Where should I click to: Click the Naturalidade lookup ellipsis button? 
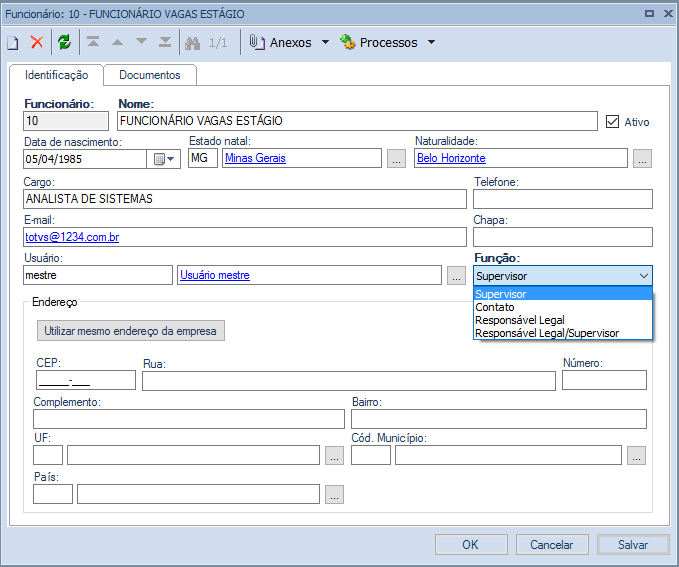tap(642, 159)
